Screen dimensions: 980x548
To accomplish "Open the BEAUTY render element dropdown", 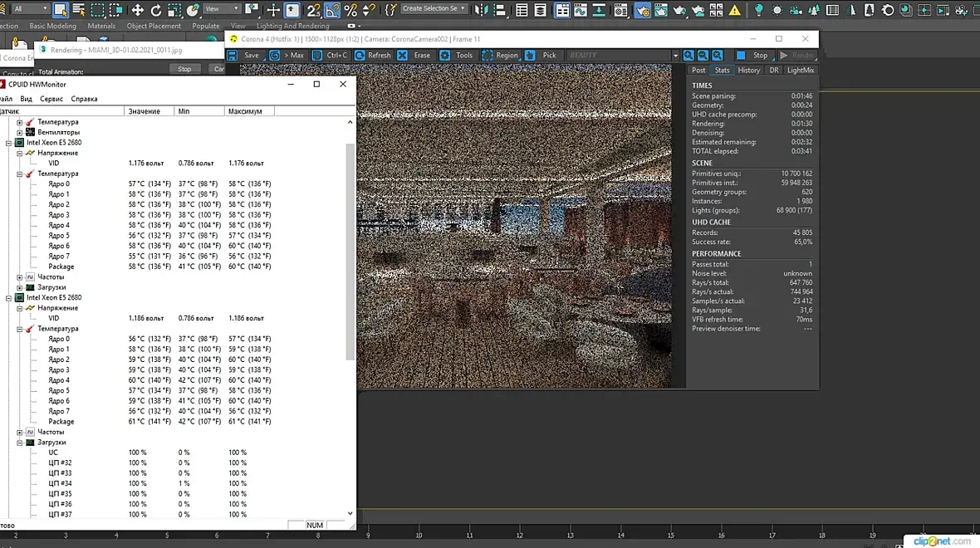I will (674, 56).
